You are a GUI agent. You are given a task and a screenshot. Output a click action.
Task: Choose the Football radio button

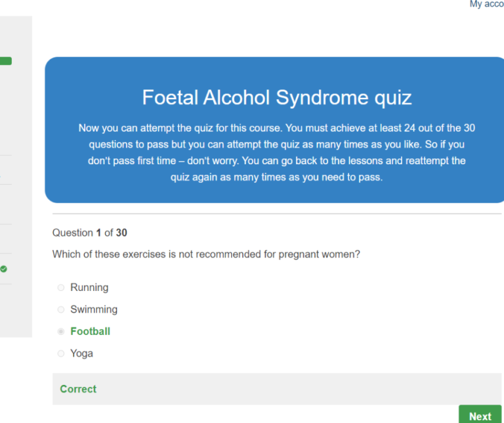pos(61,332)
